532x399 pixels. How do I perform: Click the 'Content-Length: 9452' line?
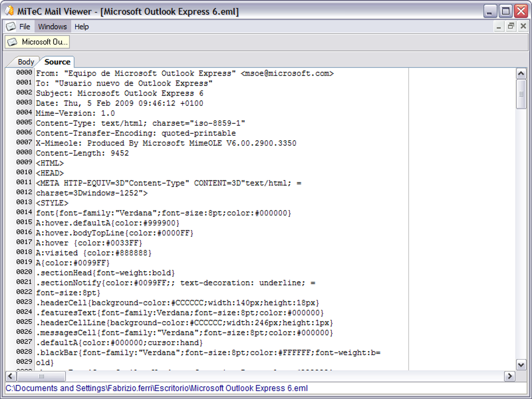[82, 153]
